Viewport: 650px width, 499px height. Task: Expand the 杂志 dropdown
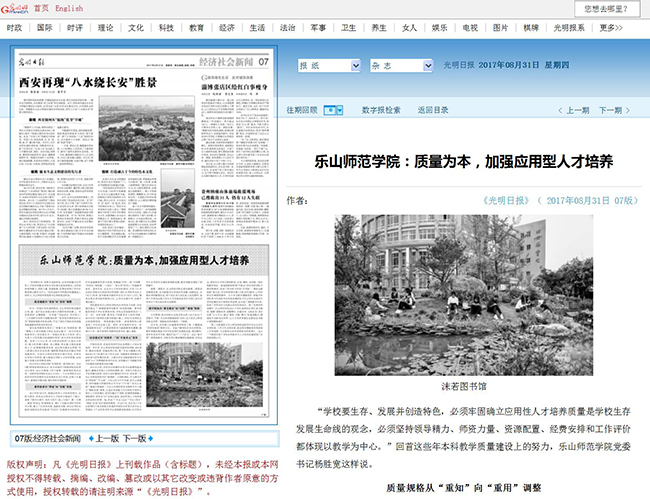pos(401,65)
